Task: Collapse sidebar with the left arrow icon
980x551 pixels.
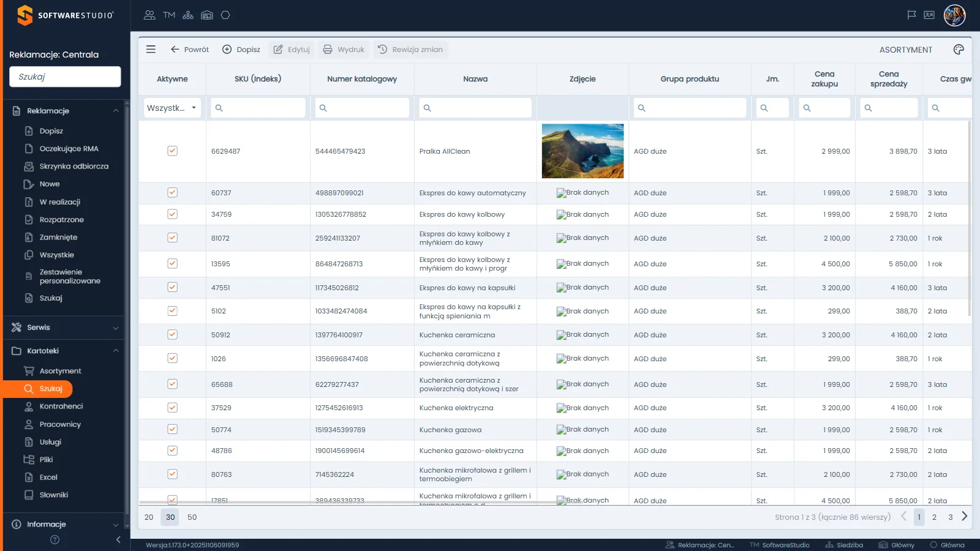Action: (x=118, y=539)
